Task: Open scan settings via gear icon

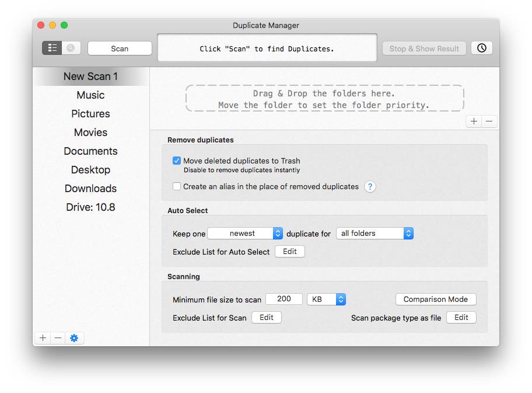Action: pos(74,338)
